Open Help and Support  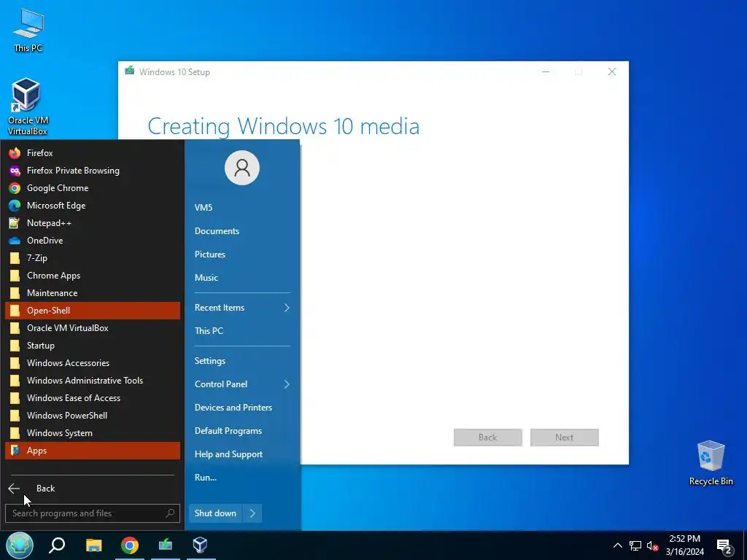pos(242,454)
